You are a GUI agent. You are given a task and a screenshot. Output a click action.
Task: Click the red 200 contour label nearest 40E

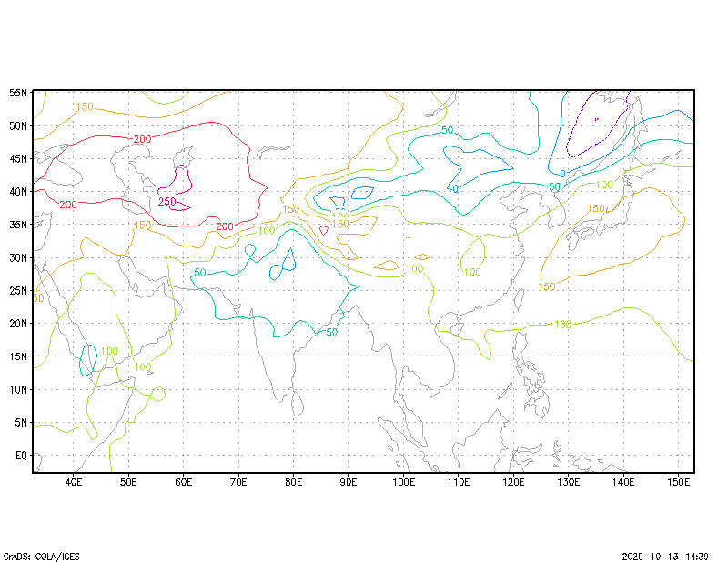click(x=68, y=205)
